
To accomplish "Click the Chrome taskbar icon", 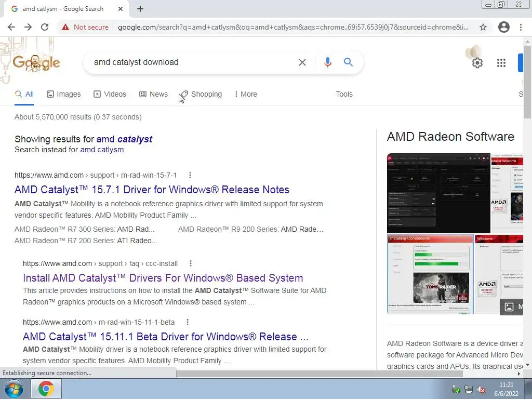I will [x=46, y=389].
